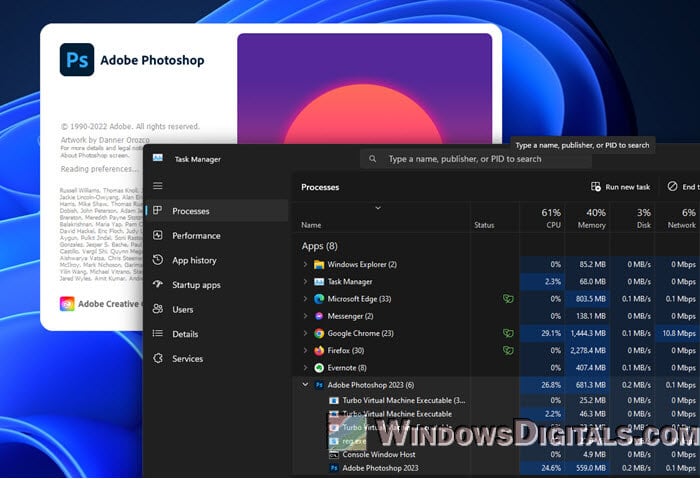This screenshot has height=479, width=700.
Task: Expand the Evernote (8) process group
Action: (x=305, y=367)
